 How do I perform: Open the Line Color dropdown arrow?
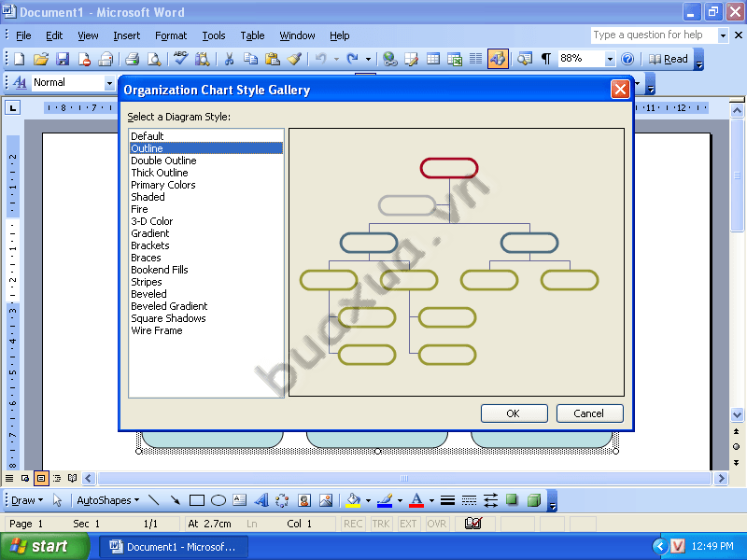pyautogui.click(x=400, y=500)
